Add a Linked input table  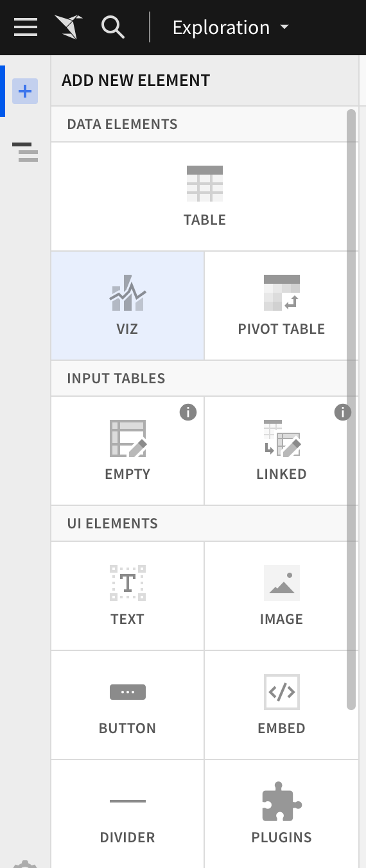point(282,451)
